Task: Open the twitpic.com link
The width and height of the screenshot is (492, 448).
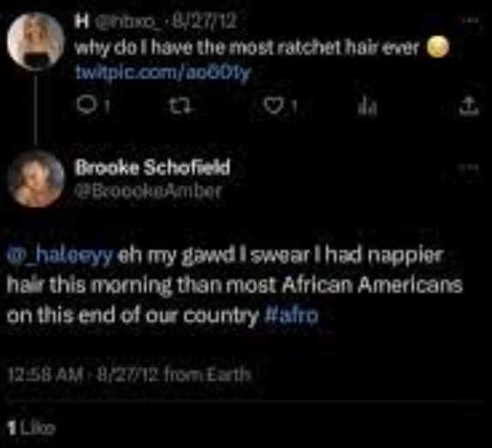Action: (x=163, y=73)
